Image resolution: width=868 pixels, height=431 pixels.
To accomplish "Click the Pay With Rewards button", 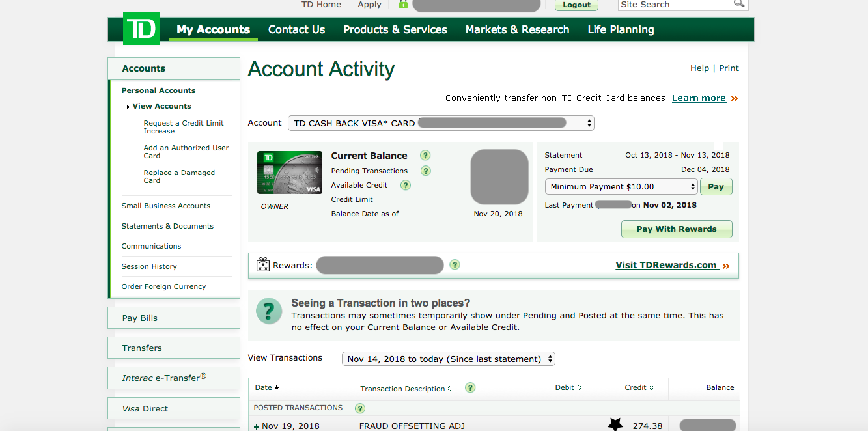I will pyautogui.click(x=677, y=229).
